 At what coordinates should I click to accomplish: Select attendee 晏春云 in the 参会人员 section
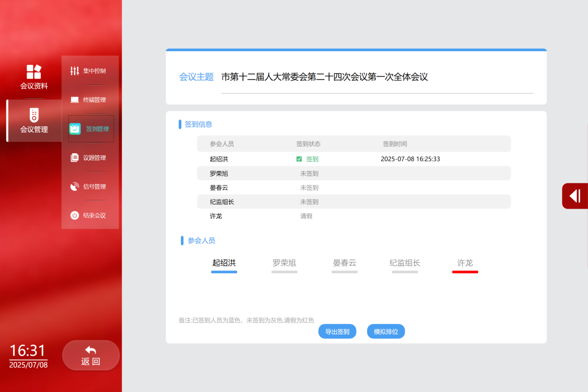345,263
